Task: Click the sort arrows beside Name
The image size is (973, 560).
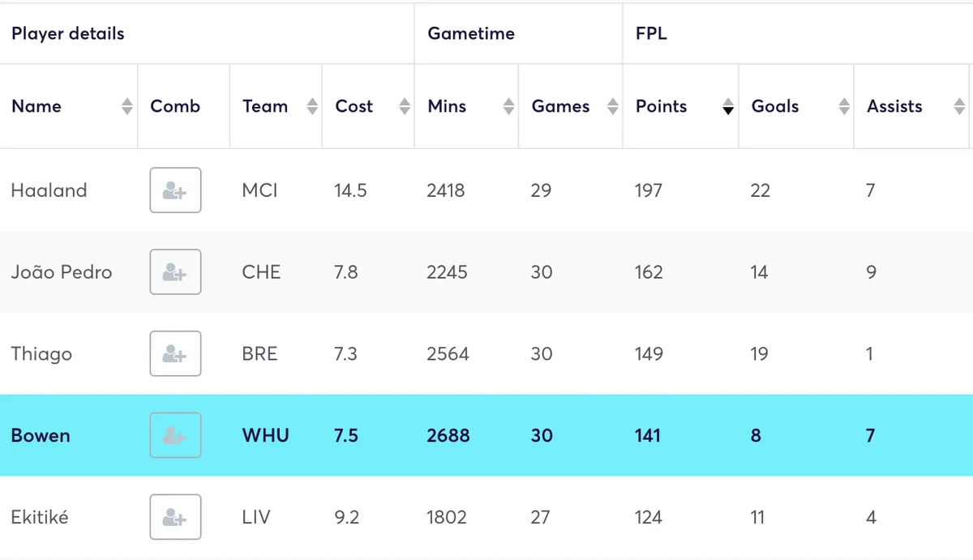Action: (128, 106)
